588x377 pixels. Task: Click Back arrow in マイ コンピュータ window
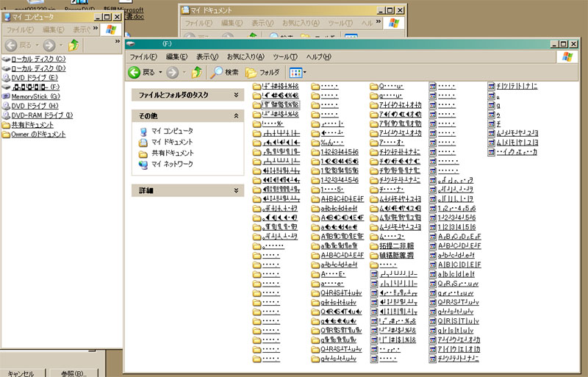pos(11,46)
